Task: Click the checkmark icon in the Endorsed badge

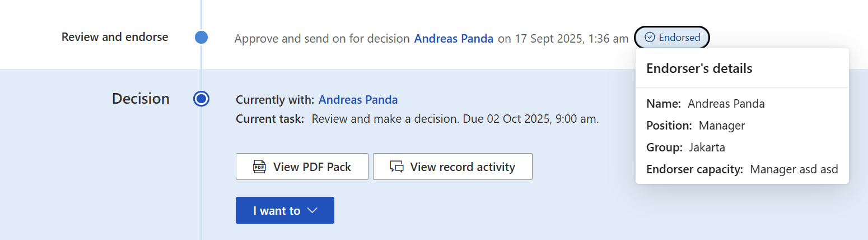Action: (x=650, y=38)
